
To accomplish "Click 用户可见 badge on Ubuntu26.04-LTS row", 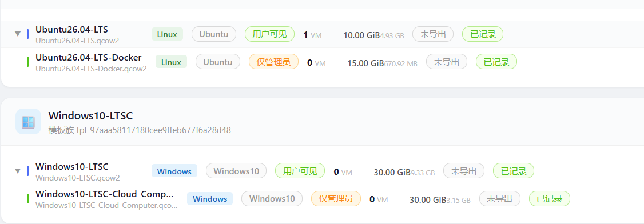I will coord(270,34).
